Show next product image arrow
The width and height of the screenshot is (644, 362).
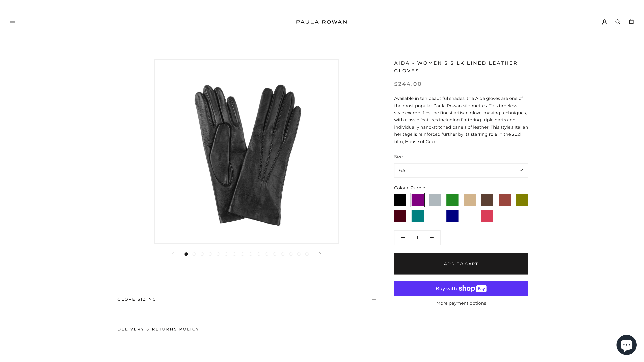coord(320,254)
